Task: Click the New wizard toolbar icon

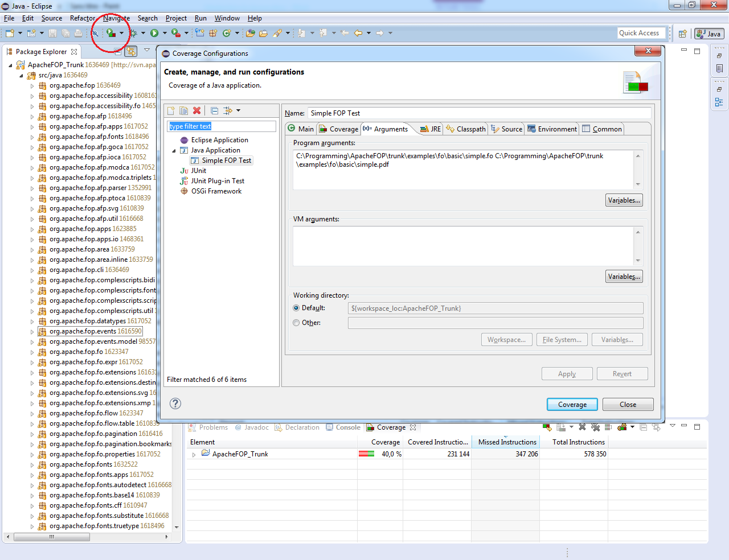Action: [x=10, y=33]
